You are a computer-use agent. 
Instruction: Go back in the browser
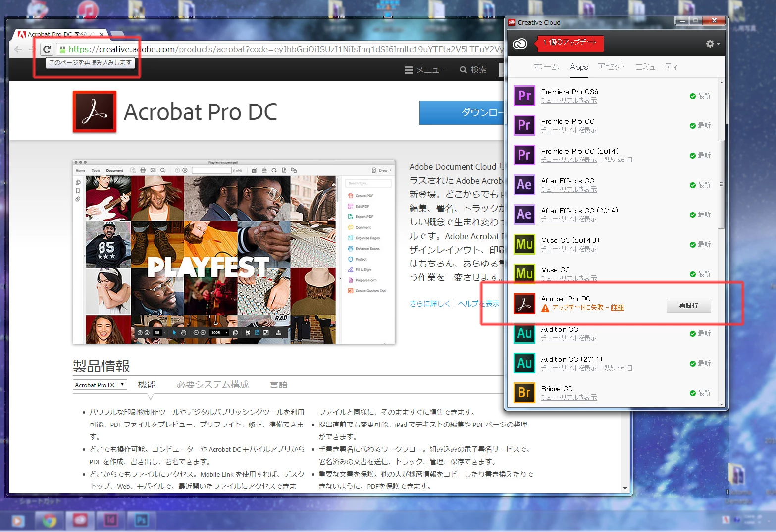point(18,49)
